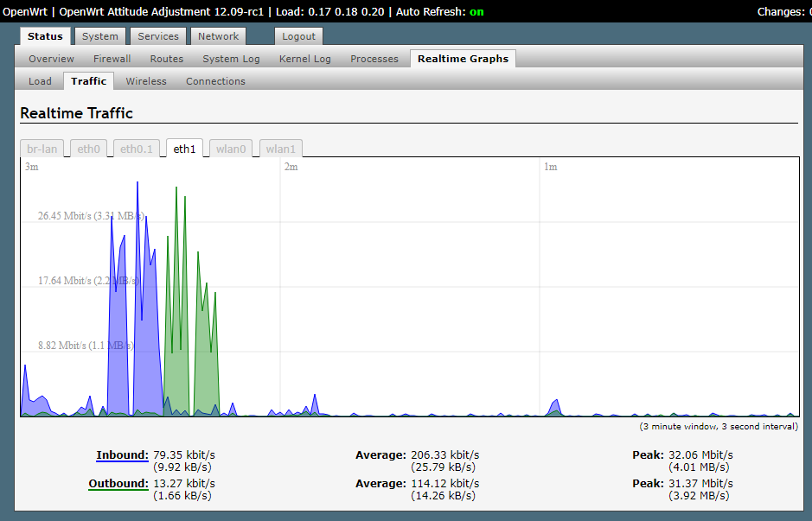Open the Services menu
Screen dimensions: 812x521
[157, 36]
